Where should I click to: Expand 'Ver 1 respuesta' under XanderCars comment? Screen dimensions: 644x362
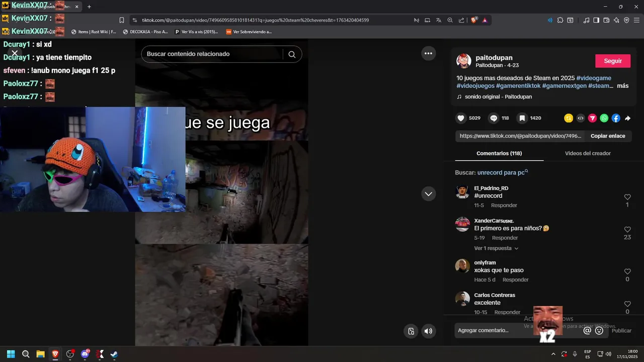click(x=496, y=248)
